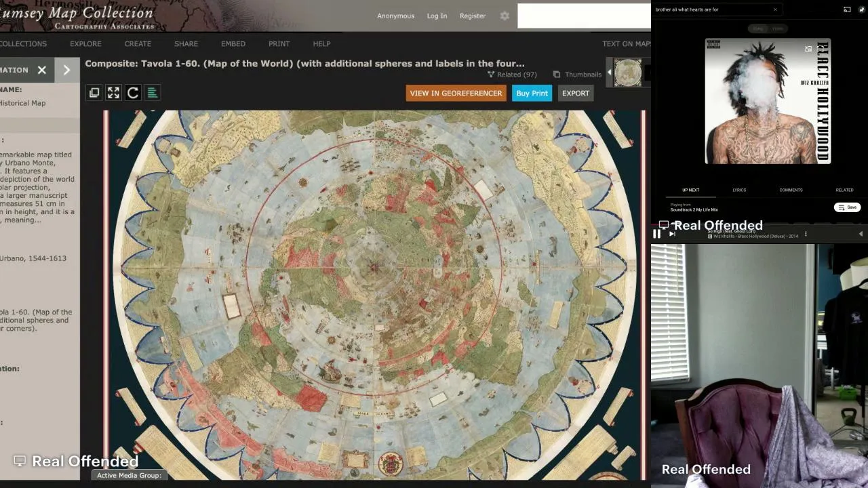The width and height of the screenshot is (868, 488).
Task: Open the settings gear in header
Action: [x=505, y=16]
